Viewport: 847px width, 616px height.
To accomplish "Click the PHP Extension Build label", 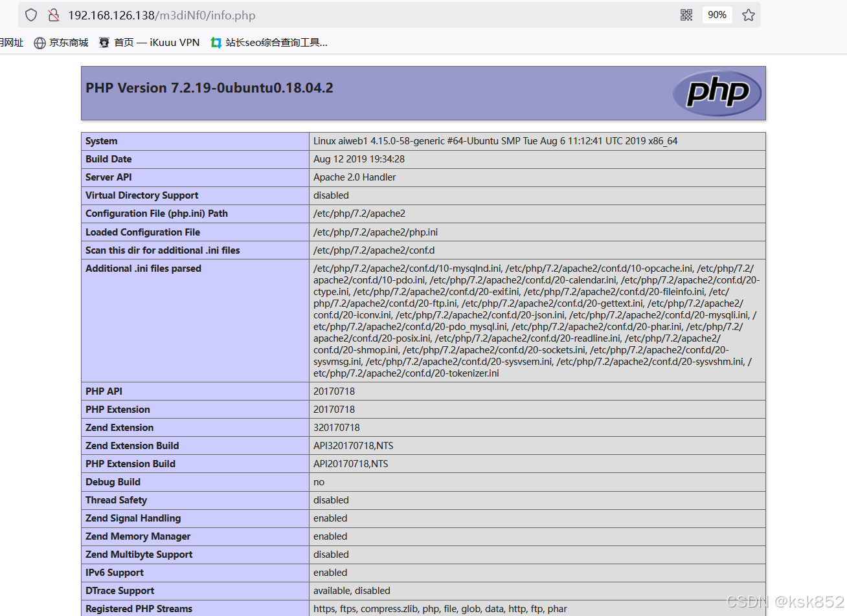I will [130, 464].
